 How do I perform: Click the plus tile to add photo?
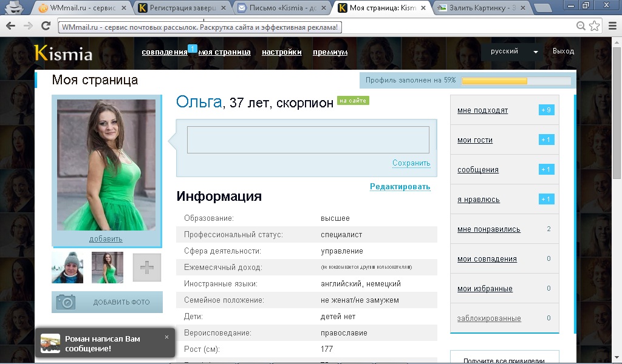click(147, 268)
